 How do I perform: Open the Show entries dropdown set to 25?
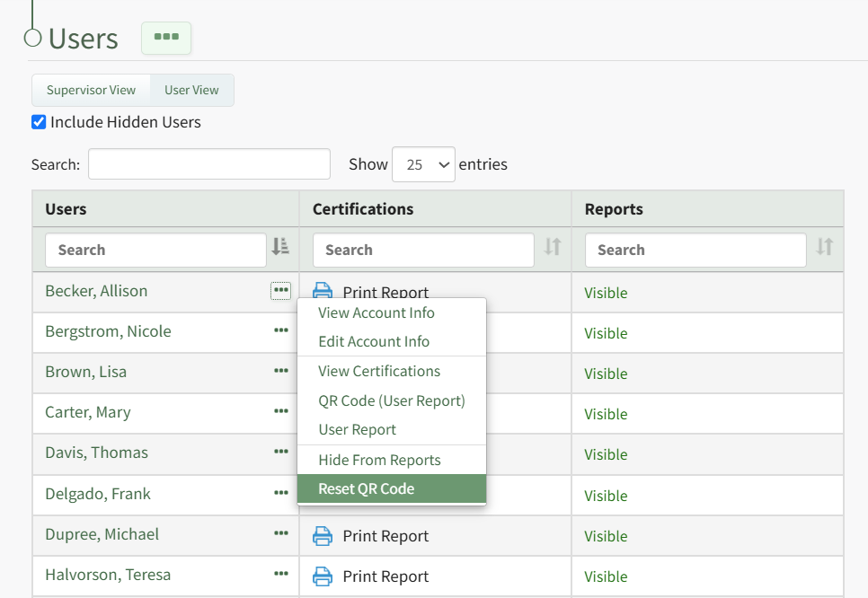coord(423,164)
